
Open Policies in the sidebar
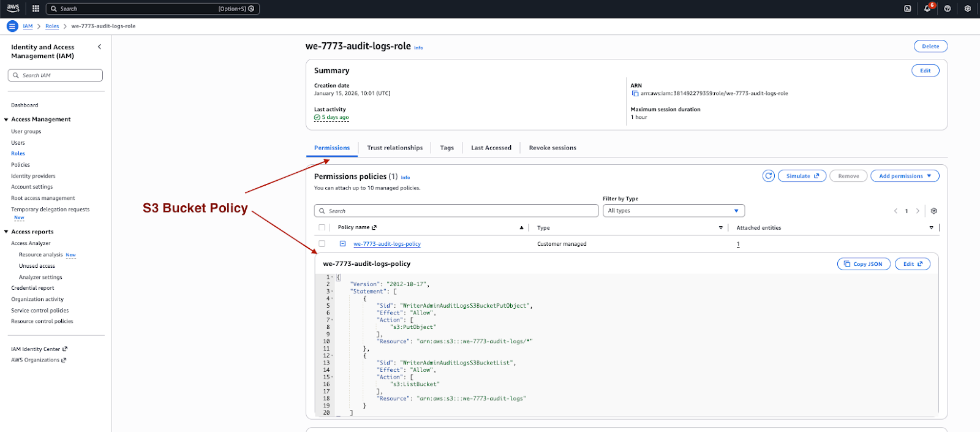20,165
